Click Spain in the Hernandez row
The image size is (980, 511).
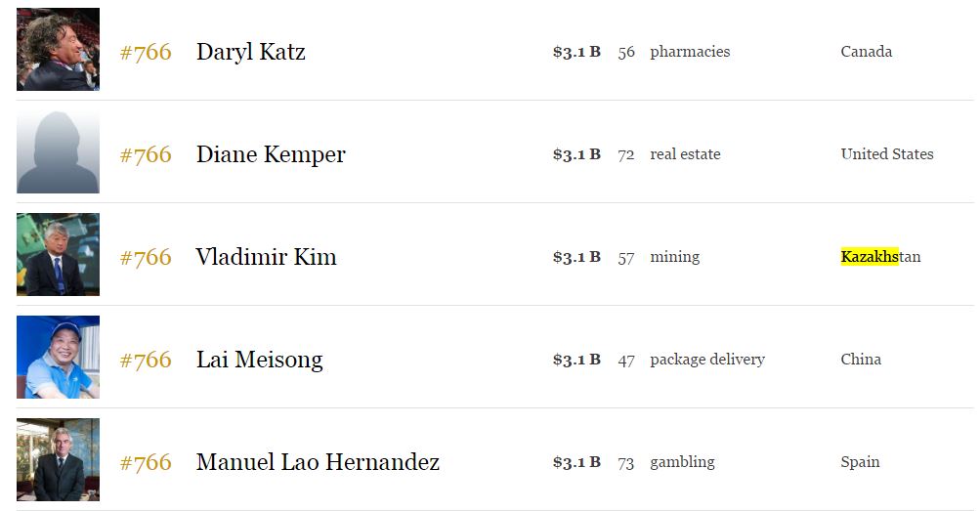pos(860,462)
